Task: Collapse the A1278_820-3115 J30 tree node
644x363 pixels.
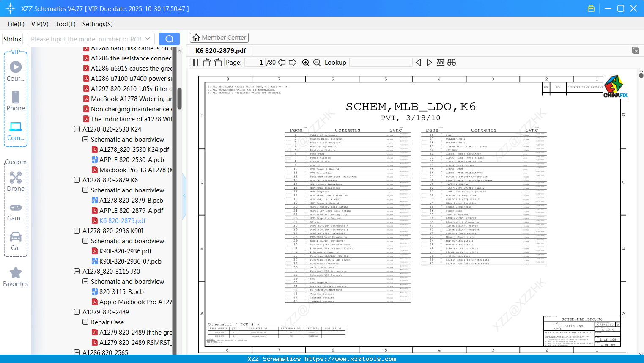Action: click(77, 271)
